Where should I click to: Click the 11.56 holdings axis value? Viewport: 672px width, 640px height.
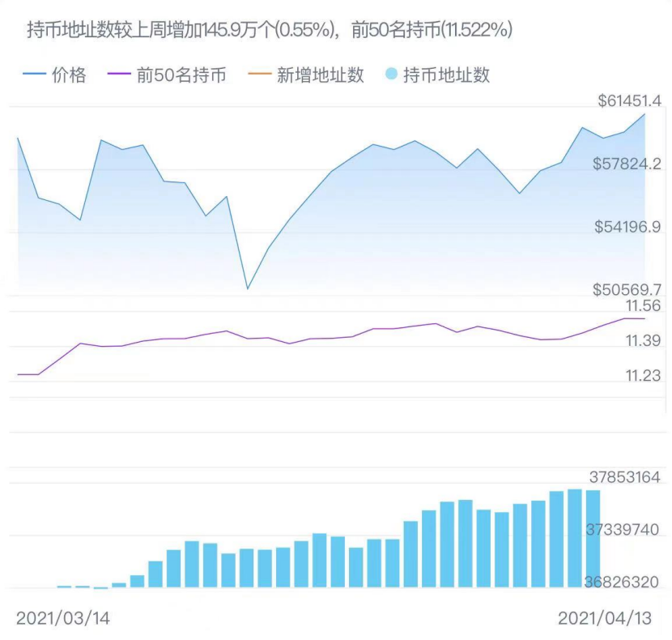click(643, 305)
